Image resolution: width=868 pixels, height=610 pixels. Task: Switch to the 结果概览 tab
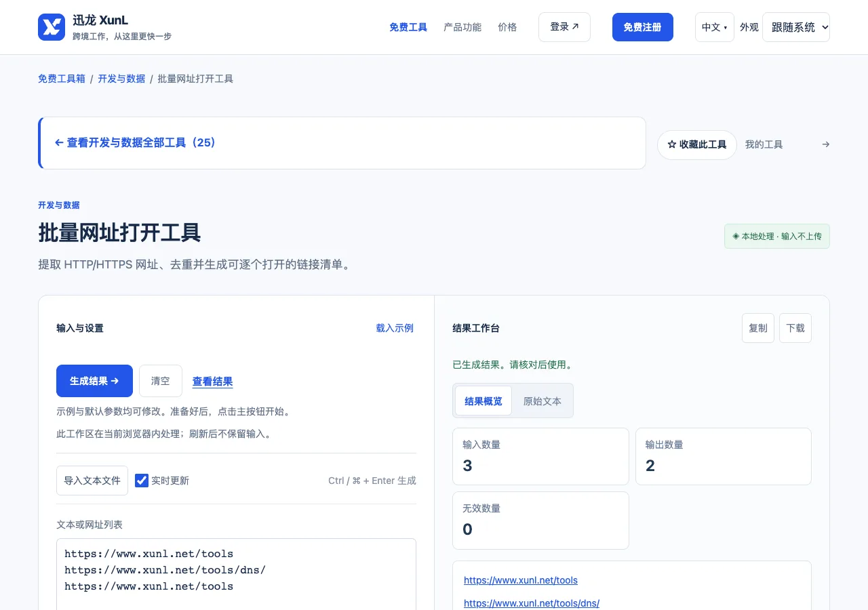click(x=484, y=401)
